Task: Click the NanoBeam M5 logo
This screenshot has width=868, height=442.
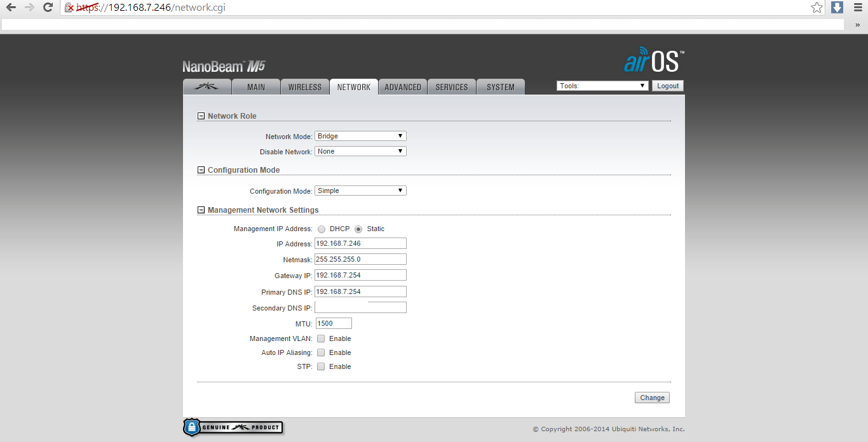Action: (224, 66)
